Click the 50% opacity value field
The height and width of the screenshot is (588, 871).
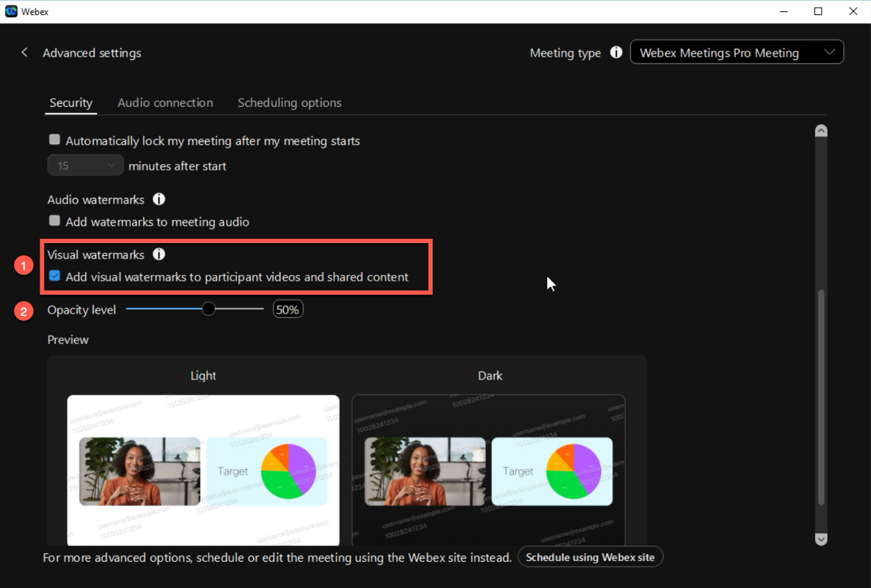[288, 310]
